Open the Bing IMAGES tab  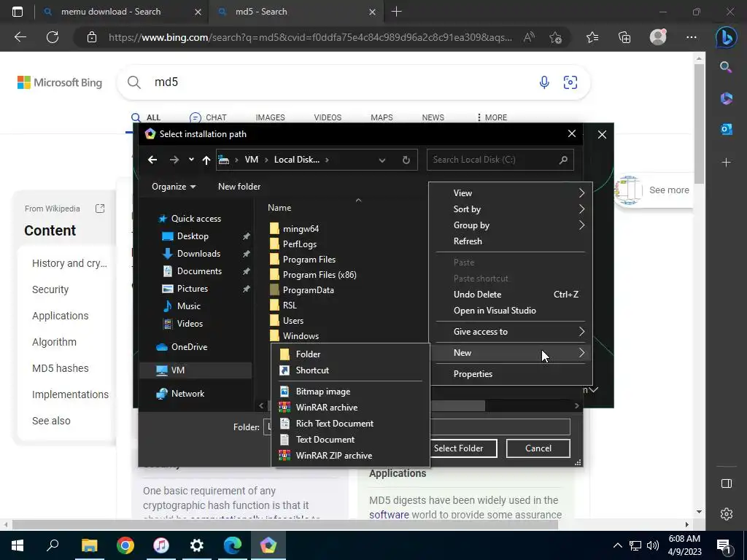tap(270, 117)
